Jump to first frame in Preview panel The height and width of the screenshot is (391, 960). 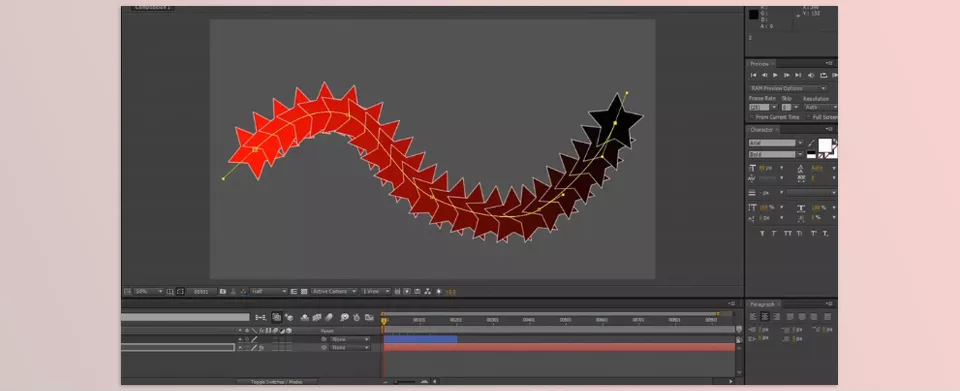(x=754, y=75)
